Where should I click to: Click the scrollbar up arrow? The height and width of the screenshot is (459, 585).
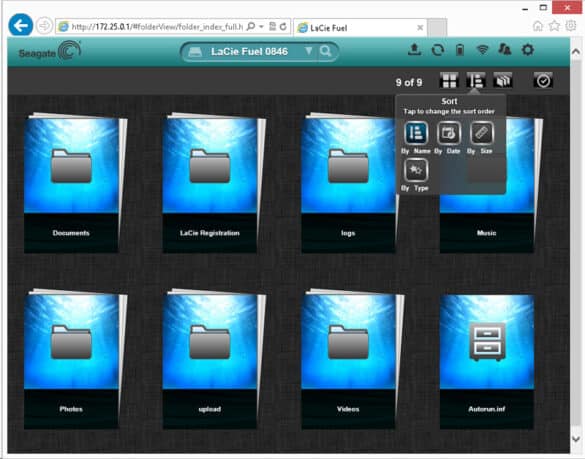(x=576, y=51)
